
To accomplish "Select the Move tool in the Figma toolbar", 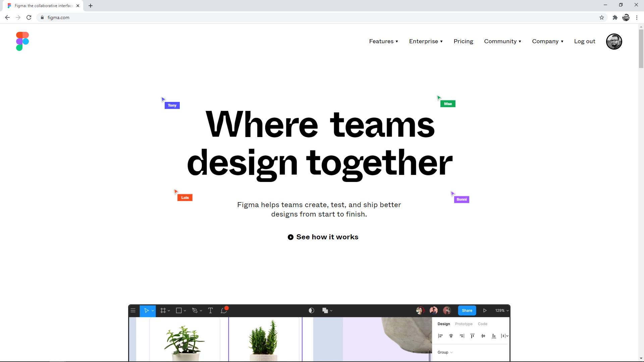I will coord(147,310).
